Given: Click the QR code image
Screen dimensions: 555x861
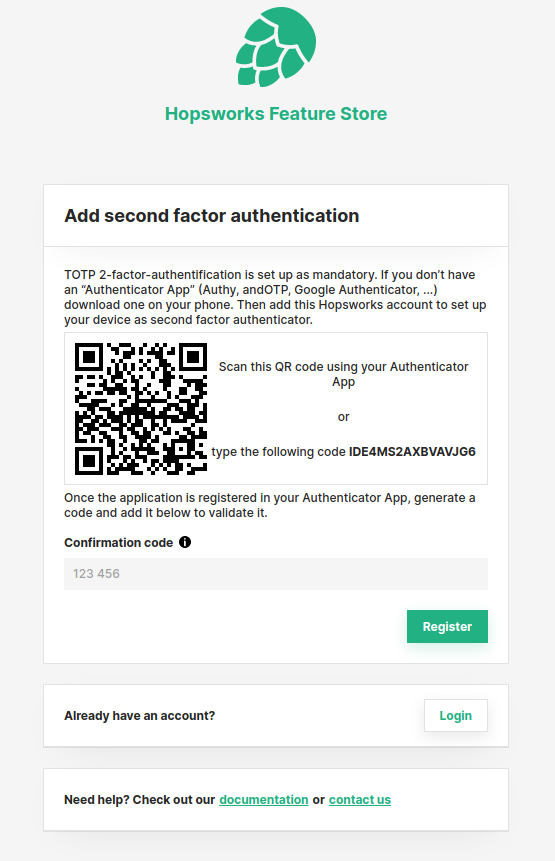Looking at the screenshot, I should point(141,409).
